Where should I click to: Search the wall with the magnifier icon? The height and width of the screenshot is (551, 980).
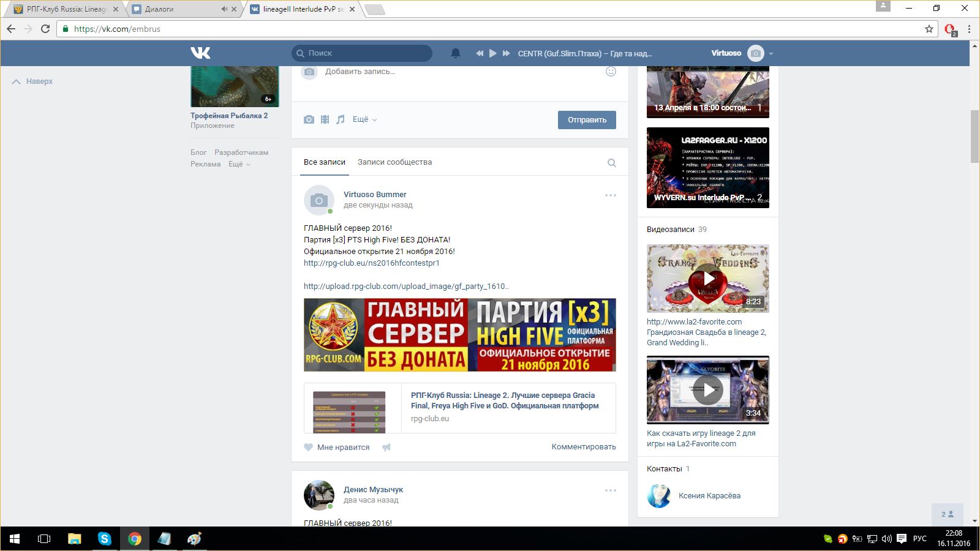pyautogui.click(x=611, y=163)
